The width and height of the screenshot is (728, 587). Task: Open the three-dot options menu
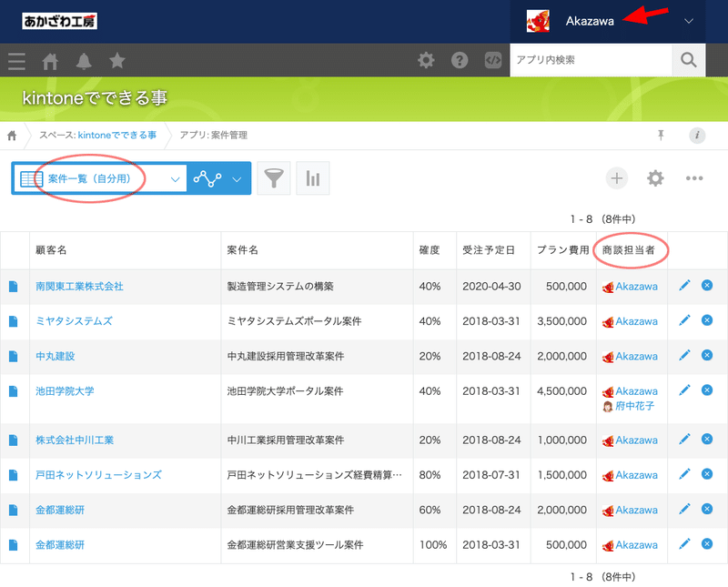tap(694, 178)
